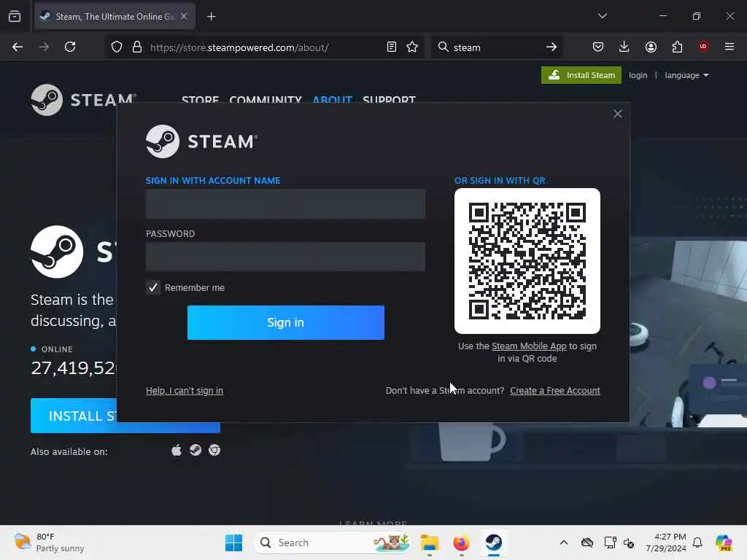Click the Firefox back arrow
Image resolution: width=747 pixels, height=560 pixels.
[18, 47]
